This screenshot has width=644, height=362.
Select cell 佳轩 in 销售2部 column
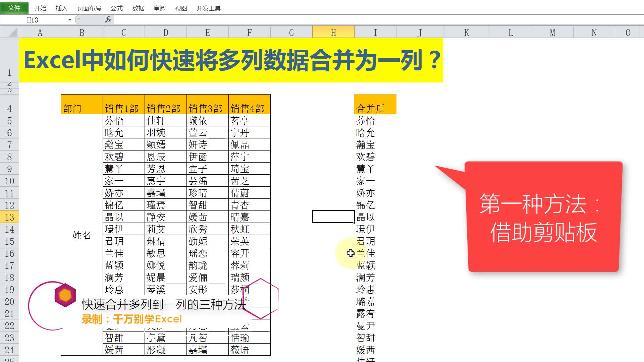tap(166, 121)
